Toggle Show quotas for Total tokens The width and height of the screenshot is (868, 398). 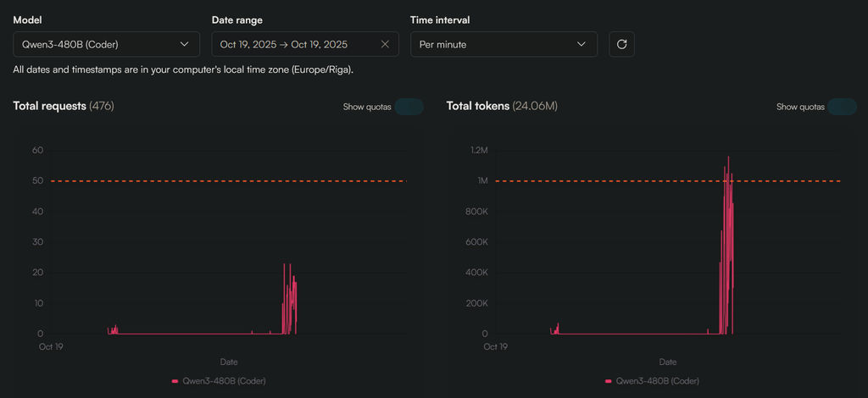(x=842, y=107)
